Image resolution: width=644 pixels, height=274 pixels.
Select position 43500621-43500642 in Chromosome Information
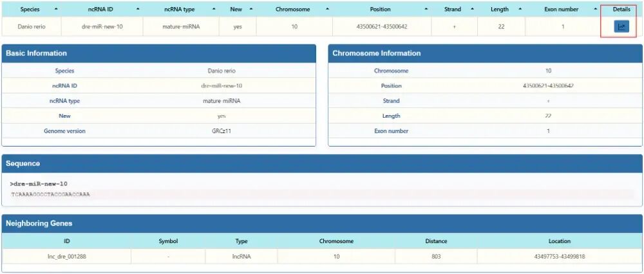(548, 86)
